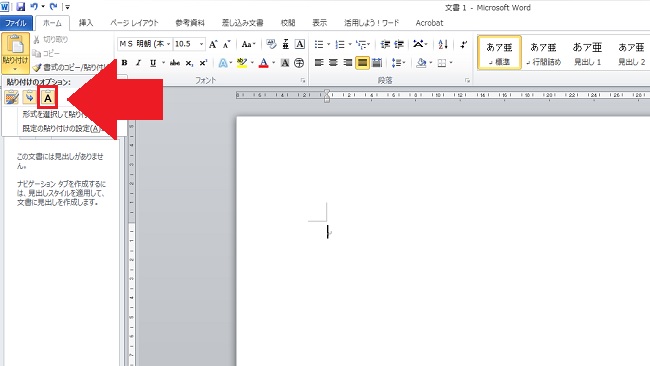Click the Undo arrow icon

coord(34,7)
